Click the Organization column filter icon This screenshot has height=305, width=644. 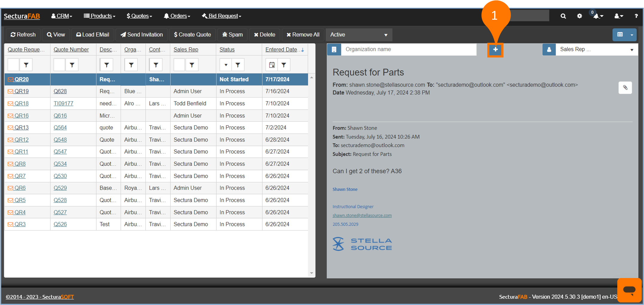tap(131, 65)
